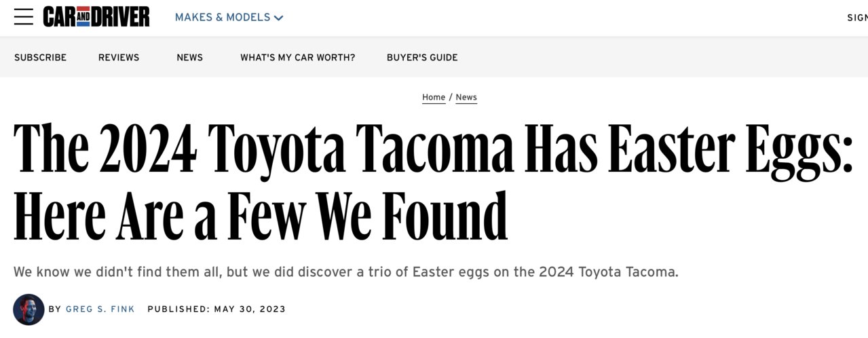Click the article subtitle about a trio
This screenshot has height=338, width=868.
pos(346,273)
